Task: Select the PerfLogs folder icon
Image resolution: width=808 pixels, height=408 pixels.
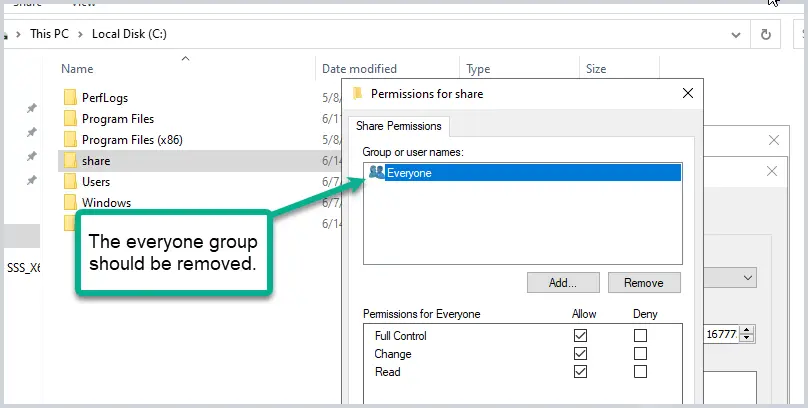Action: tap(71, 97)
